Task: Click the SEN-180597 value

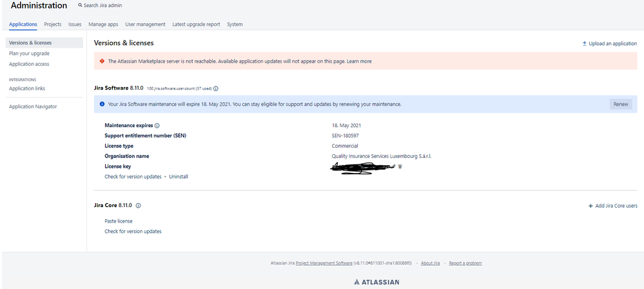Action: pyautogui.click(x=346, y=135)
